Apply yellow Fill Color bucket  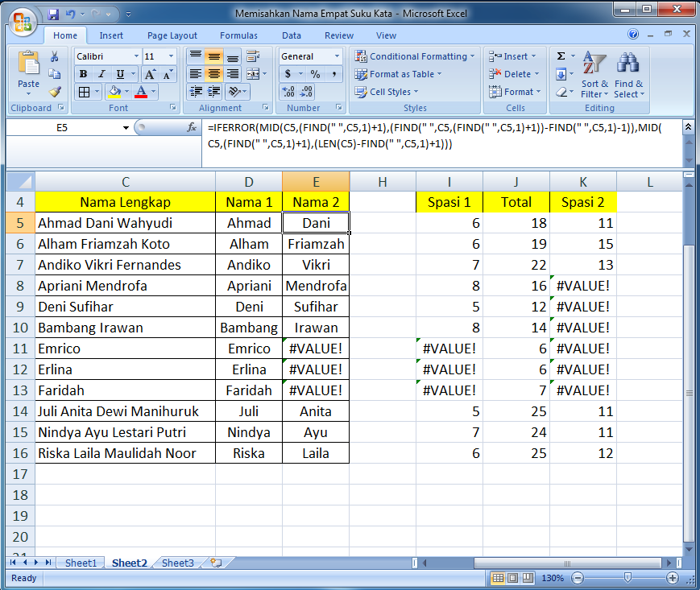click(114, 92)
